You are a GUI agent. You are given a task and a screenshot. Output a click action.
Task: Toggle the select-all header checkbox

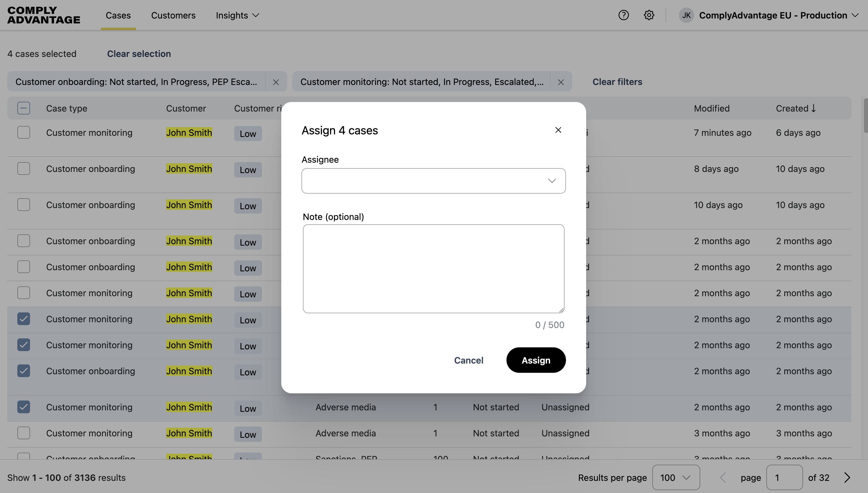click(x=24, y=108)
